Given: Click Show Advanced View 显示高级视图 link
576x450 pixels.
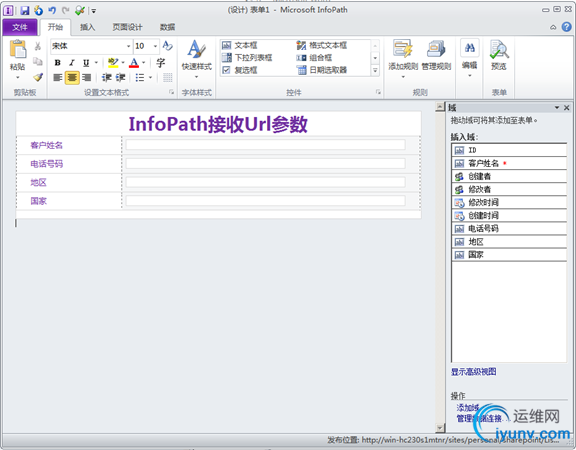Looking at the screenshot, I should (x=474, y=372).
